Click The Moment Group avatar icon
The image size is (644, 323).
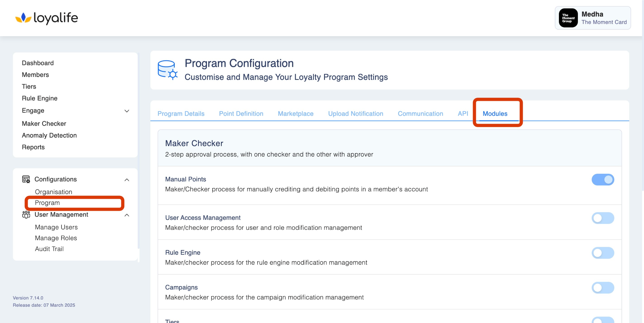coord(568,18)
